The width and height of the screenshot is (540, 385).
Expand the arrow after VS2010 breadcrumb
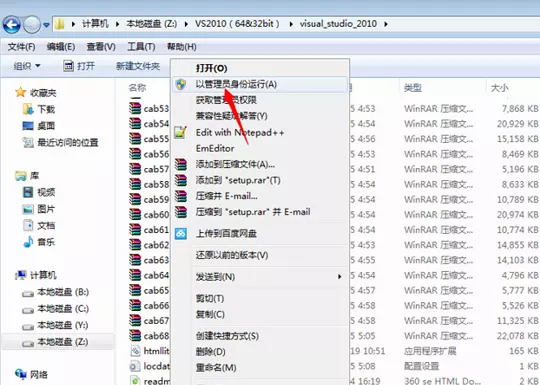pos(291,24)
